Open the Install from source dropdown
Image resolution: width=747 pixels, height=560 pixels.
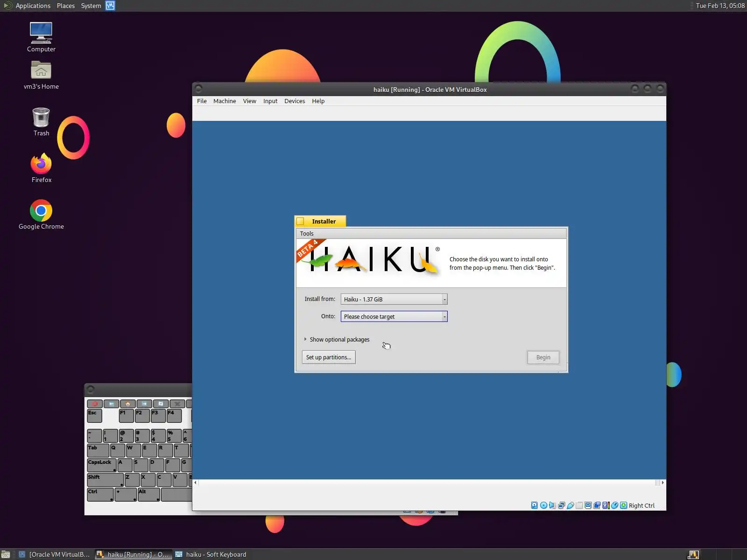tap(394, 299)
